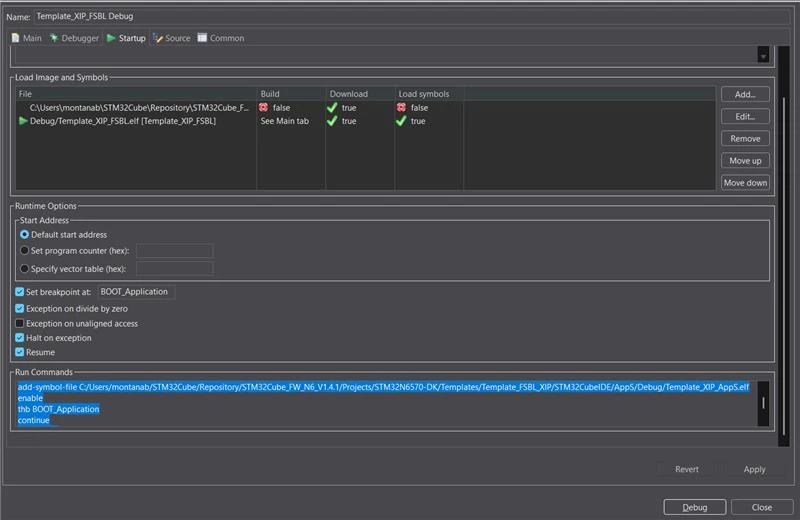Select Default start address radio button
This screenshot has height=520, width=800.
tap(24, 235)
